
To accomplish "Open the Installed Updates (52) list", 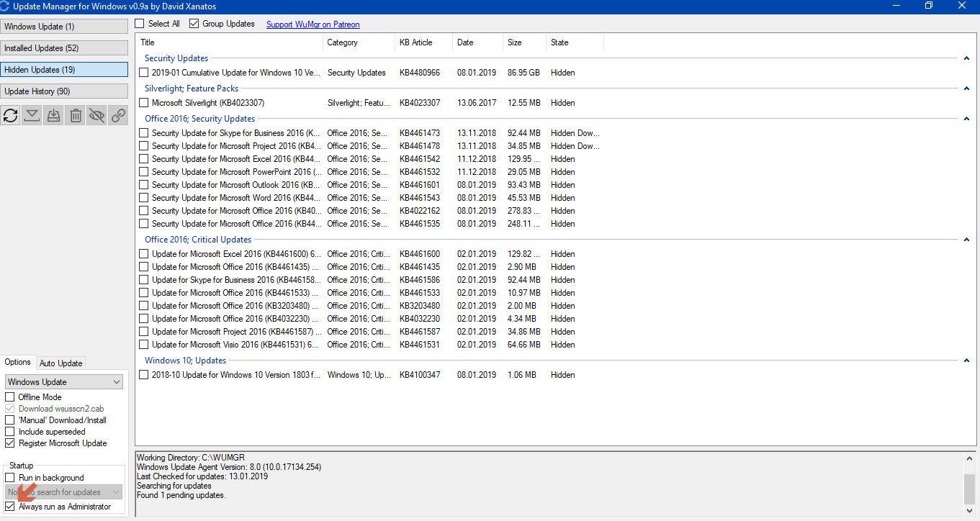I will coord(64,48).
